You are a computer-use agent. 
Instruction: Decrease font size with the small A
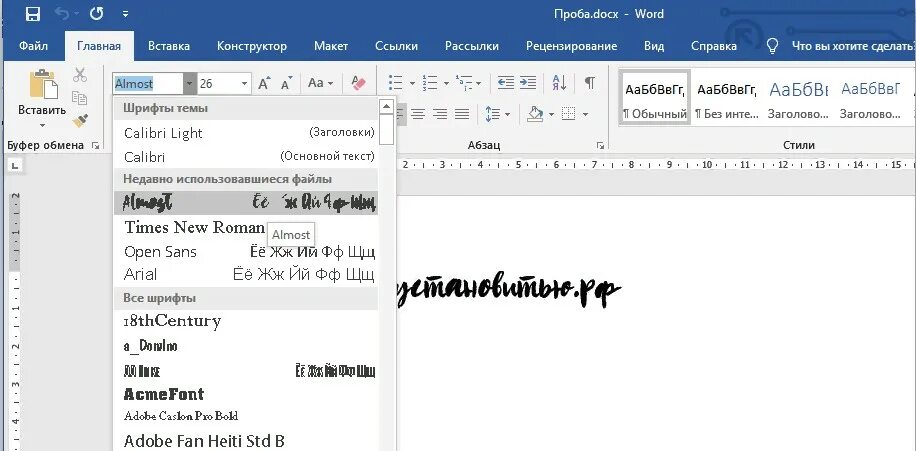click(x=286, y=84)
